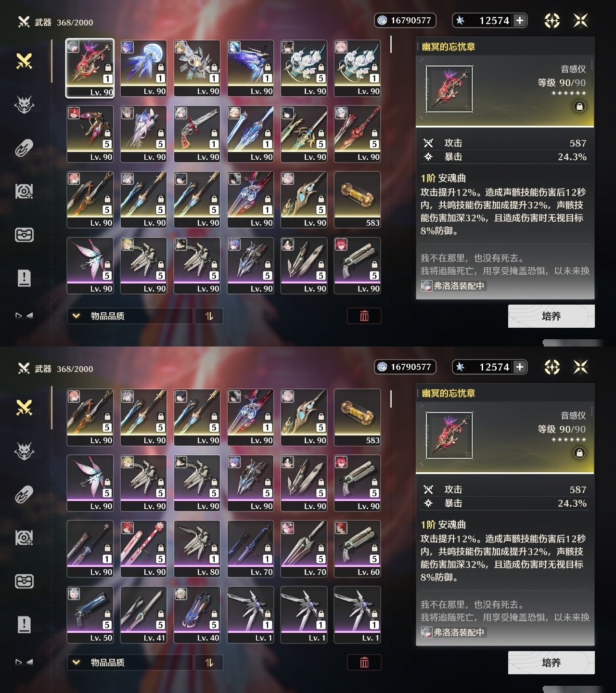This screenshot has width=616, height=693.
Task: Open the exclamation quest items tab in lower sidebar
Action: (24, 624)
